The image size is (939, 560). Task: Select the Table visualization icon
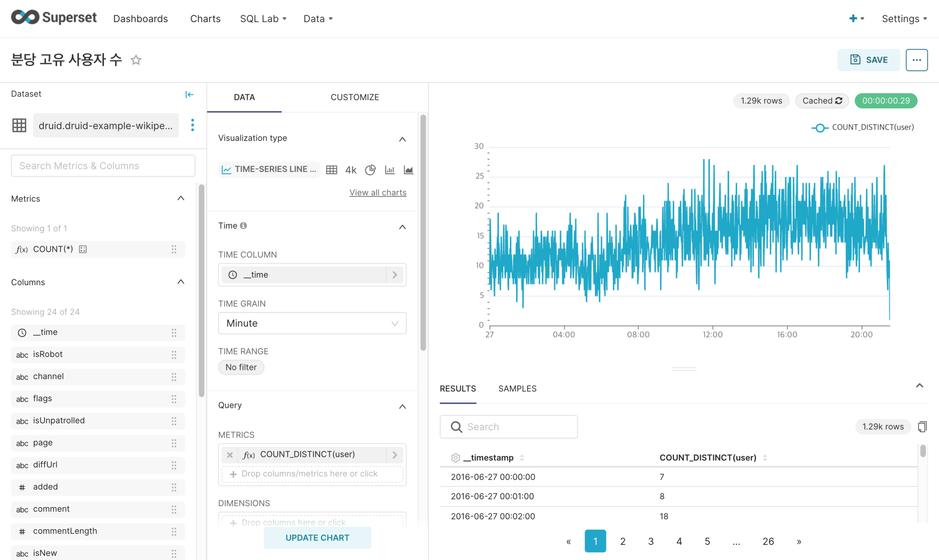coord(331,170)
